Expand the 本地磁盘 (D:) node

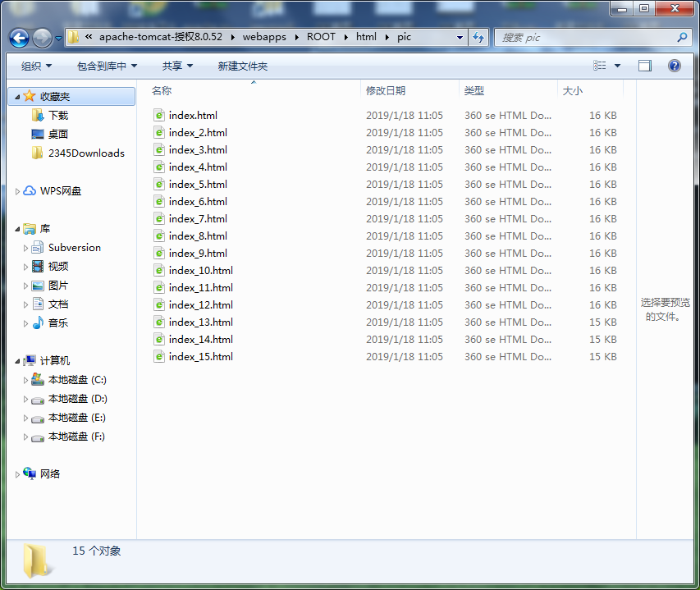click(25, 400)
